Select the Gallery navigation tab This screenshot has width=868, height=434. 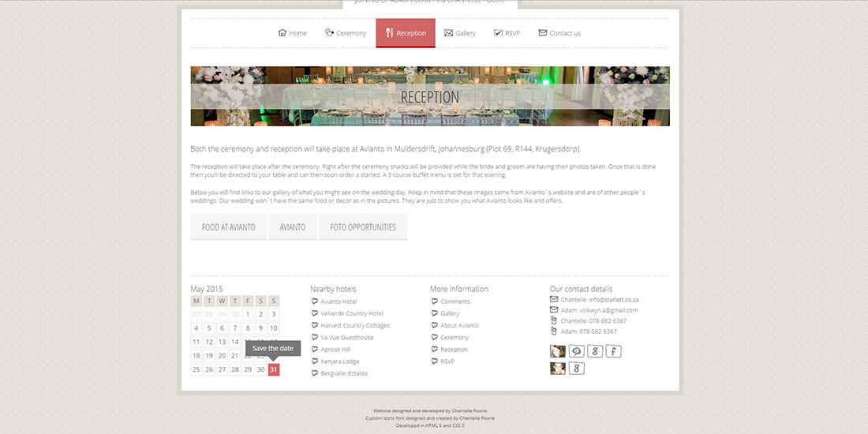coord(459,33)
